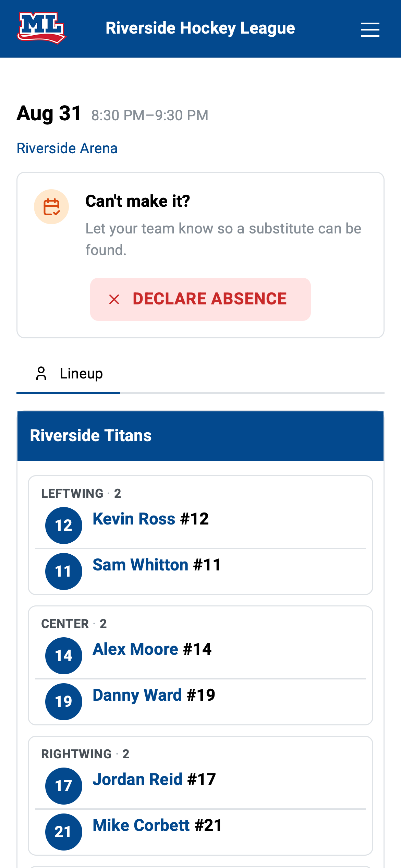Image resolution: width=401 pixels, height=868 pixels.
Task: Click the X icon in Declare Absence
Action: [x=114, y=299]
